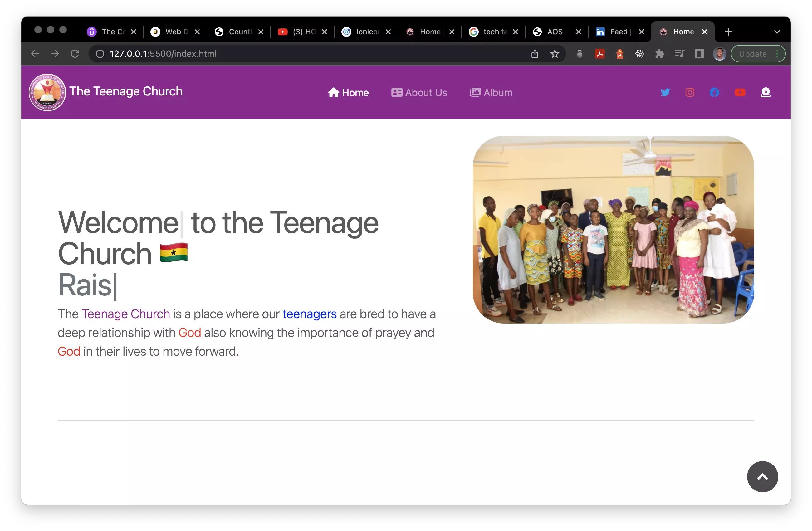812x531 pixels.
Task: Click the share page icon in address bar
Action: pos(535,54)
